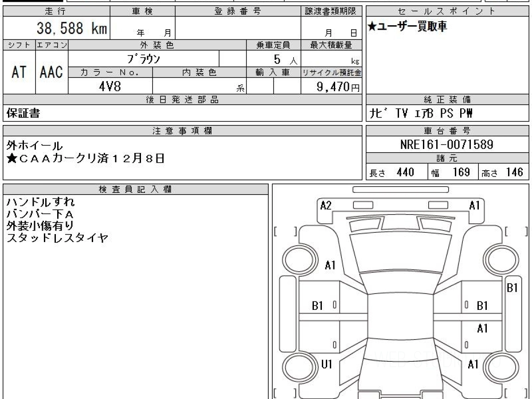Click the 輸入車 header
The width and height of the screenshot is (532, 399).
click(x=274, y=72)
